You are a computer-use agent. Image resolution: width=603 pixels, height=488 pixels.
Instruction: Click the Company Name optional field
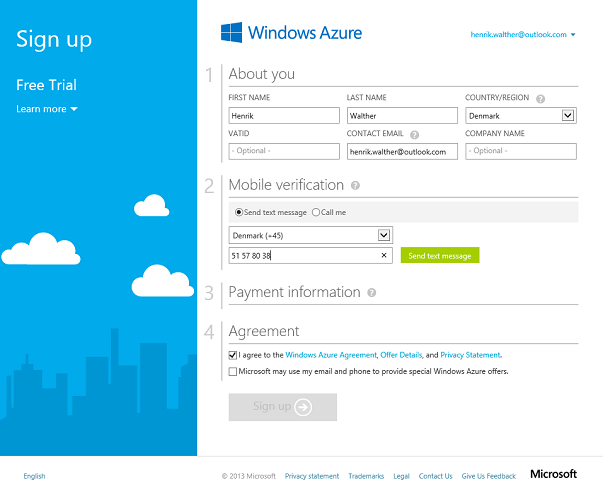pos(521,151)
